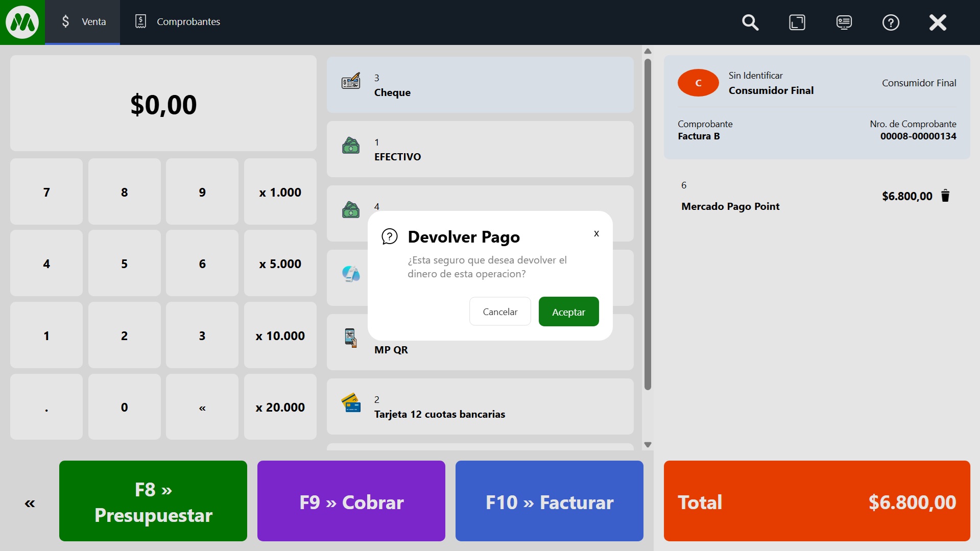The image size is (980, 551).
Task: Select the Cheque payment method
Action: [x=480, y=85]
